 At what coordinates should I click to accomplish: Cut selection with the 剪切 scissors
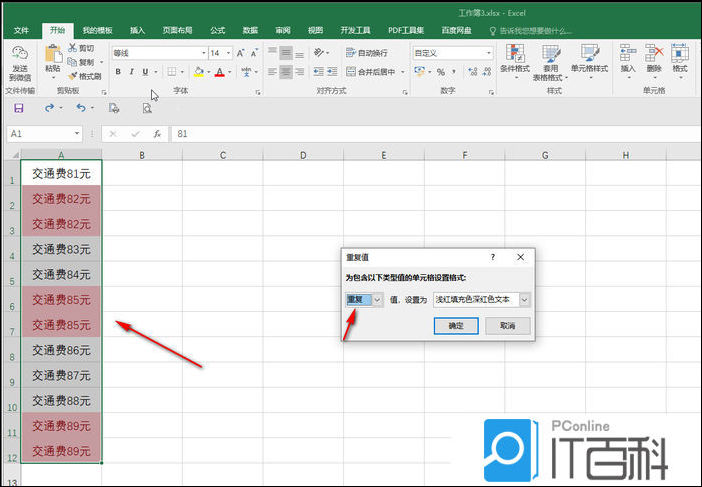pos(81,48)
